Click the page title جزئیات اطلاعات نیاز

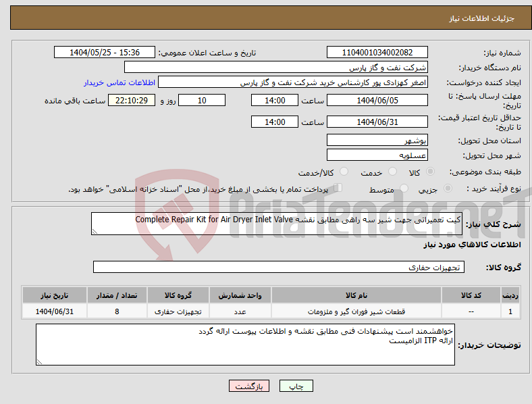pos(482,18)
